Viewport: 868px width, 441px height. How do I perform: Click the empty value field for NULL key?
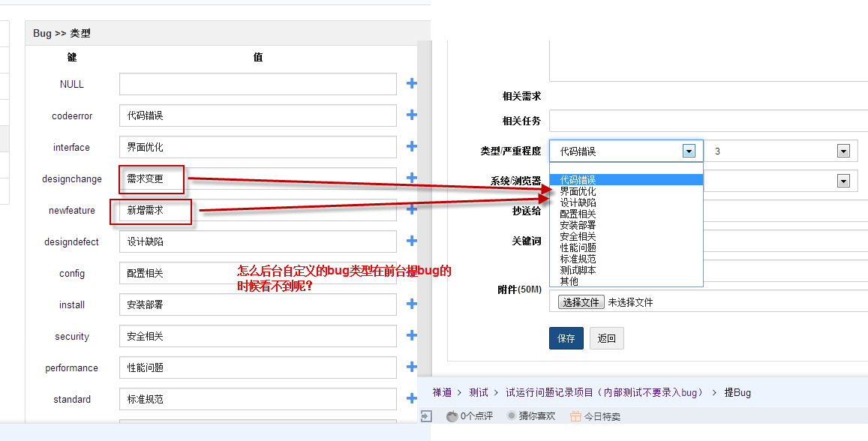click(258, 83)
